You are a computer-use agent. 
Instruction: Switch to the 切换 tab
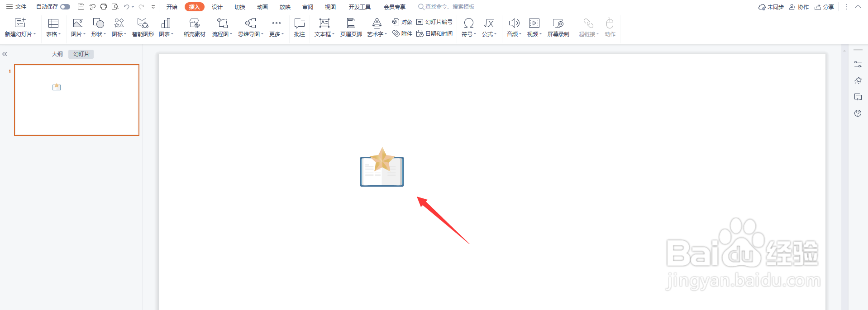click(240, 7)
